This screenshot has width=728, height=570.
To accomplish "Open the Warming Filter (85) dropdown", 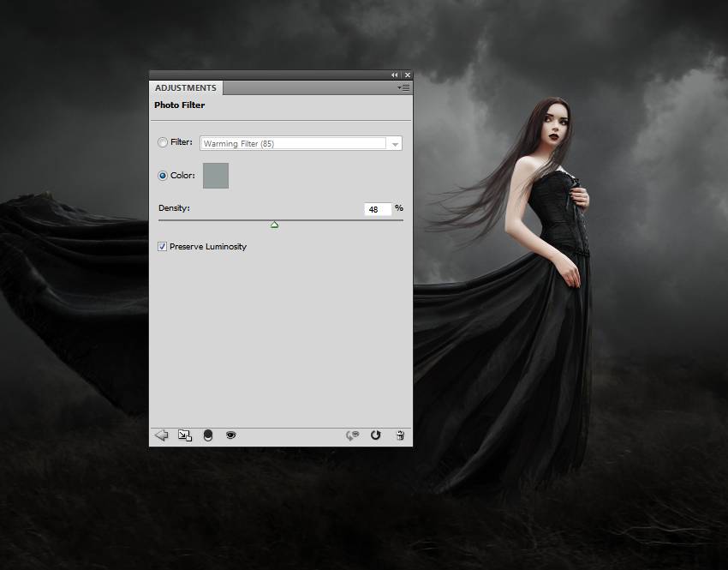I will tap(301, 144).
